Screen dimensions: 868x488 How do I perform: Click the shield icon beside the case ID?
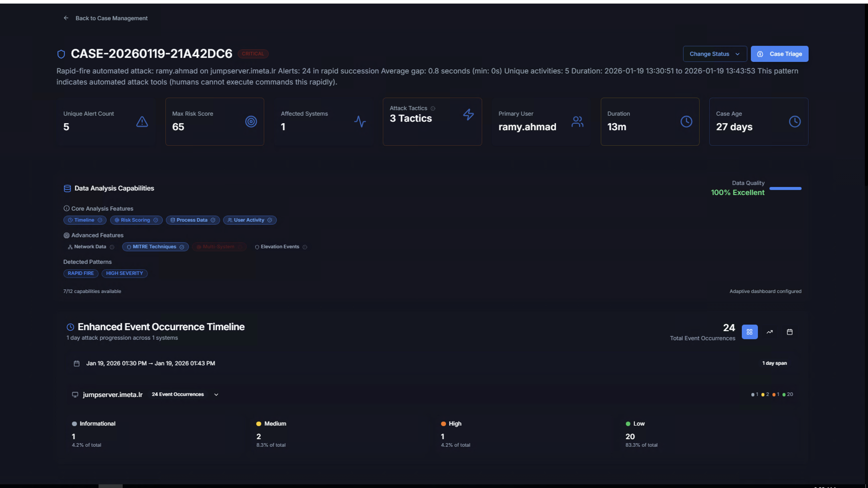[61, 54]
